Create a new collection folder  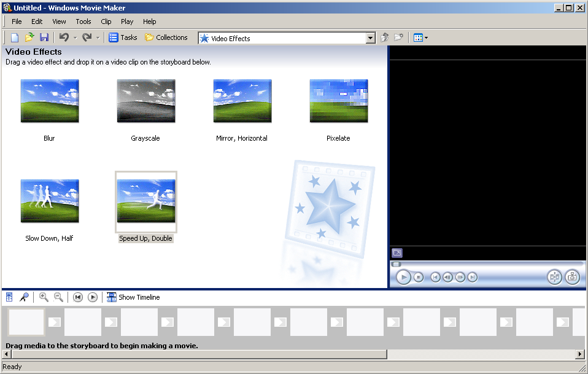pos(398,37)
